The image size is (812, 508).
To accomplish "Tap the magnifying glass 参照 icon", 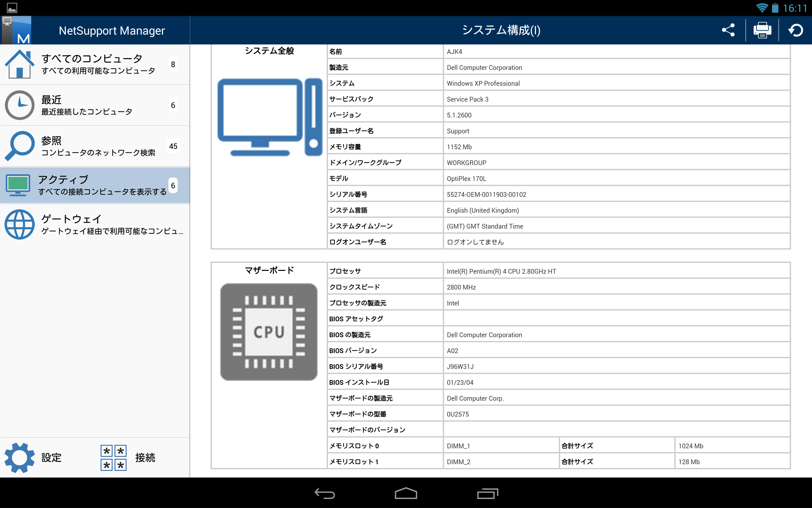I will [x=19, y=146].
